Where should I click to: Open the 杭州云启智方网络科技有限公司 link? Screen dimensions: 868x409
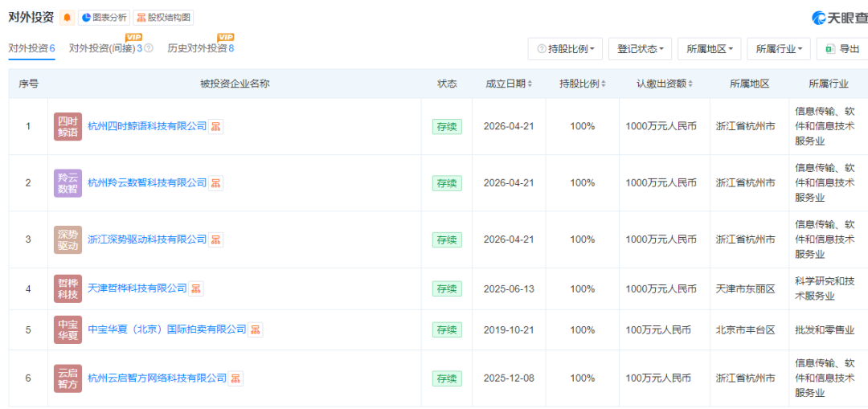(x=158, y=378)
